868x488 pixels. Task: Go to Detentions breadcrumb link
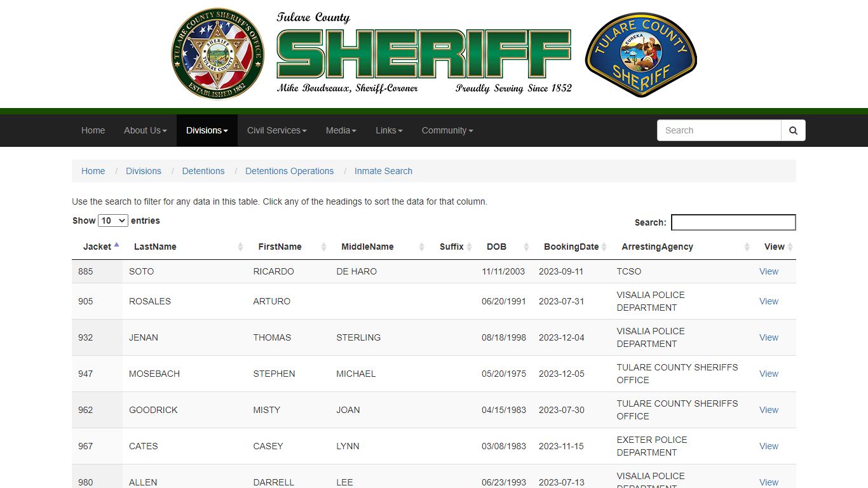click(203, 171)
